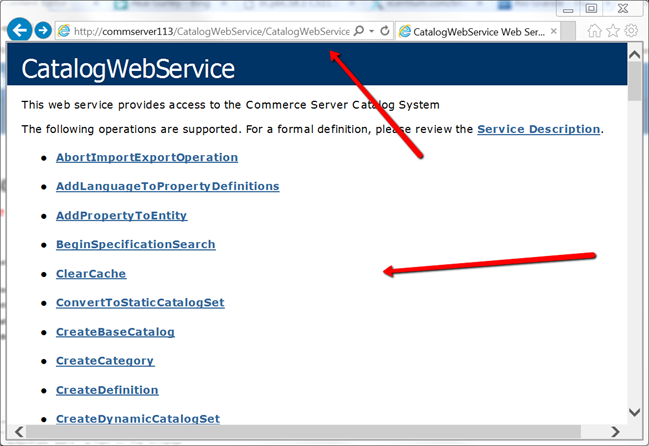Open the address bar autocomplete dropdown arrow
This screenshot has height=446, width=649.
[371, 31]
